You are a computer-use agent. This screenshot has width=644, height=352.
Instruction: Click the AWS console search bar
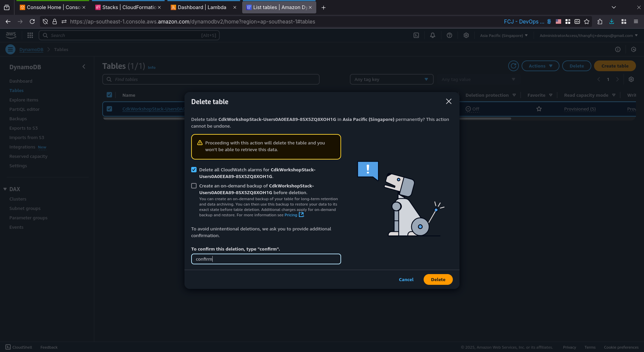click(x=129, y=35)
